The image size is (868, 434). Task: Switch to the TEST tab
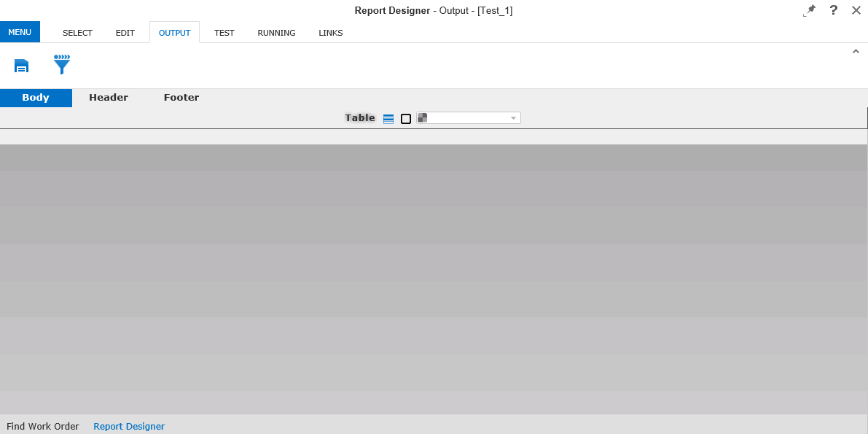[x=224, y=33]
